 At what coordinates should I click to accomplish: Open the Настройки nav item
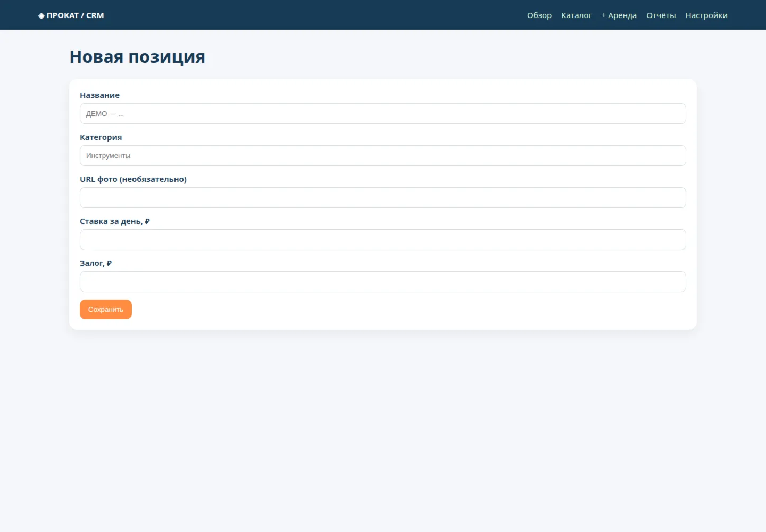pos(706,15)
